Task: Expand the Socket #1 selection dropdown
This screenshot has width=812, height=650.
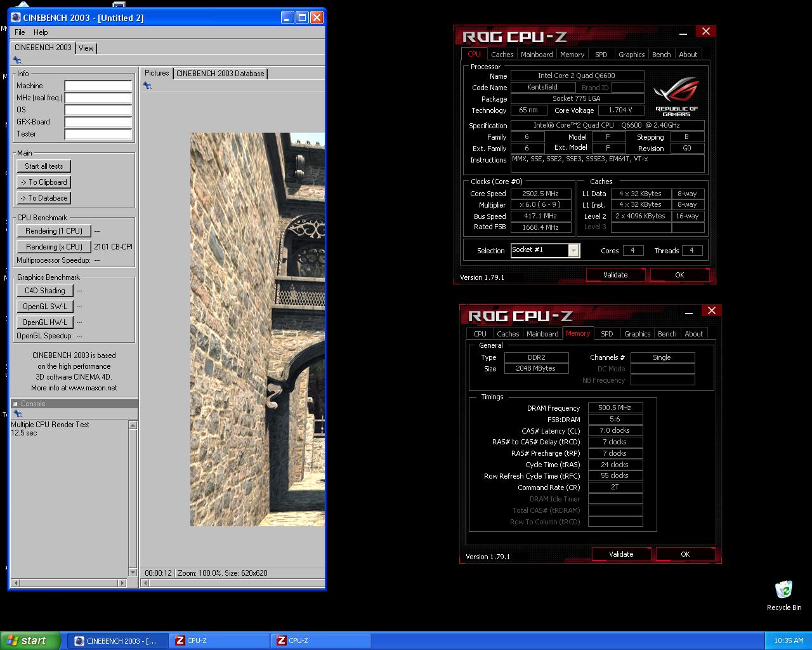Action: click(573, 251)
